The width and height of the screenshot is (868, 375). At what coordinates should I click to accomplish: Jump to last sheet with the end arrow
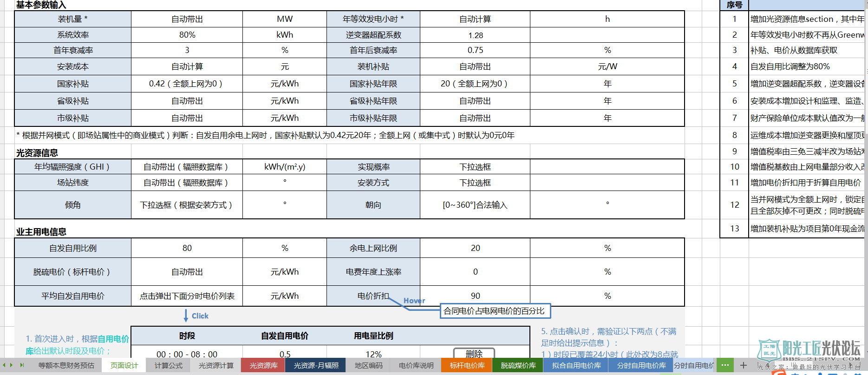21,365
